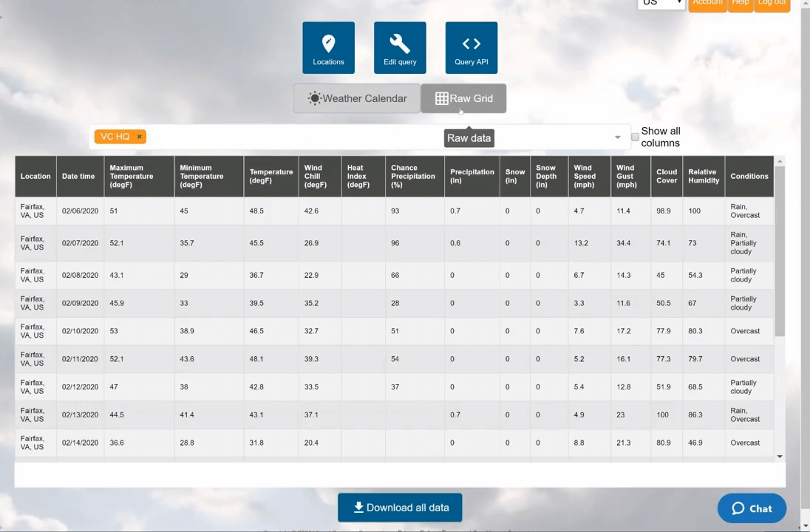Screen dimensions: 810x532
Task: Open the Query API code icon
Action: click(x=471, y=44)
